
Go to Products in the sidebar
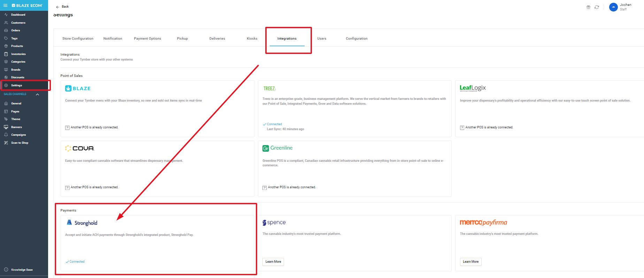[17, 46]
